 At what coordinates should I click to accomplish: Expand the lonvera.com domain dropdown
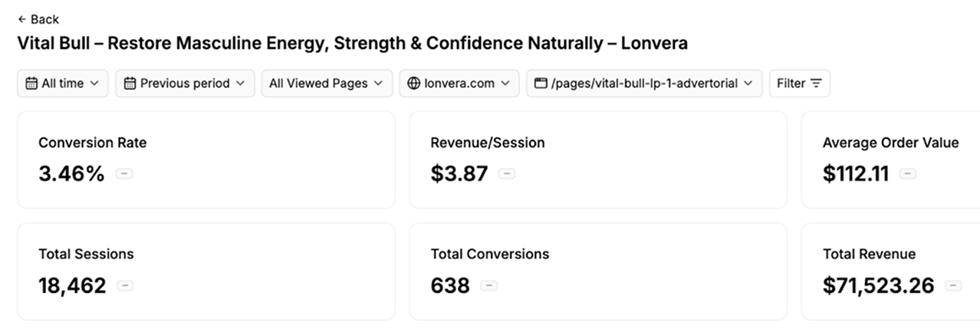[x=459, y=84]
